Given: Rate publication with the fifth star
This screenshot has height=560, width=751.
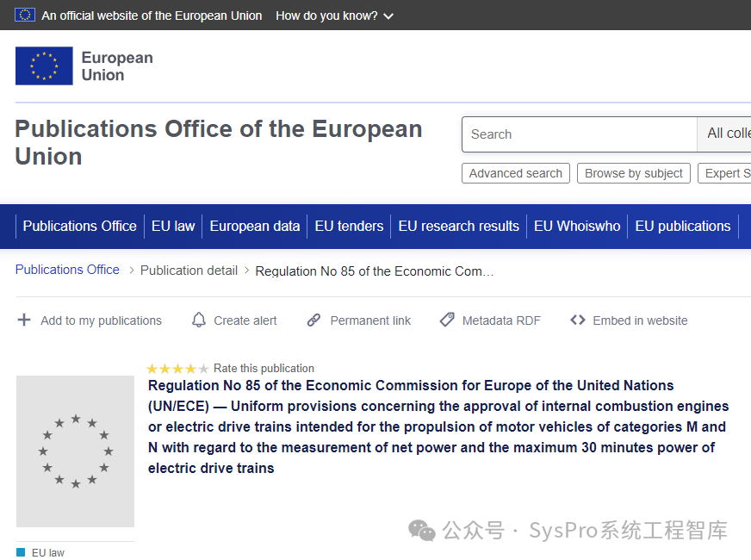Looking at the screenshot, I should [x=203, y=369].
